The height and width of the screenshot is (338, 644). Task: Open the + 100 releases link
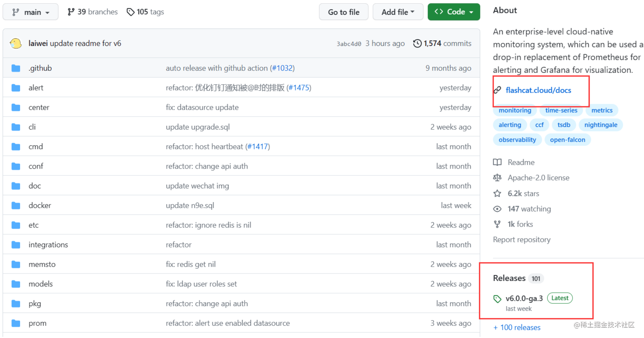(x=517, y=327)
